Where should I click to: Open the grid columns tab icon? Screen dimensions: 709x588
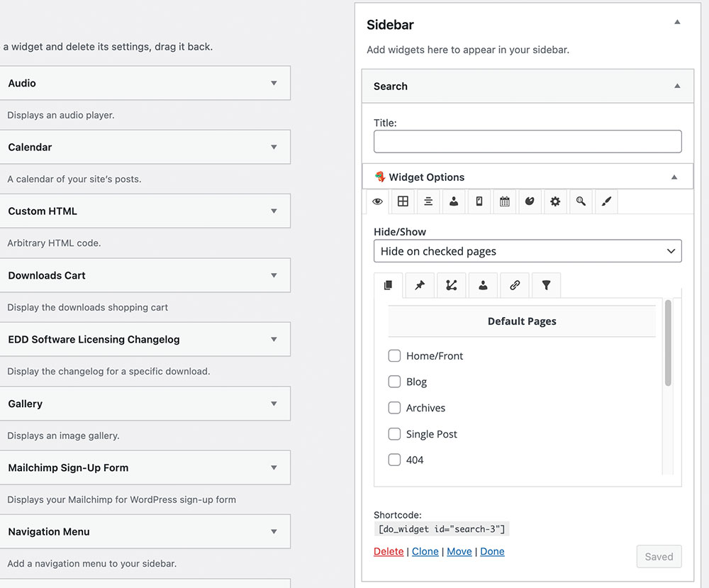[x=403, y=201]
